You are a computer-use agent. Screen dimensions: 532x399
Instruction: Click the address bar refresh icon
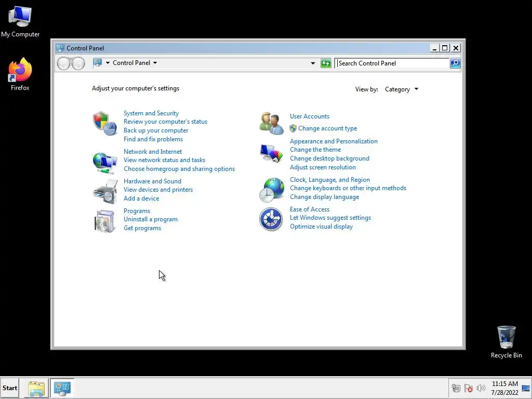(326, 63)
